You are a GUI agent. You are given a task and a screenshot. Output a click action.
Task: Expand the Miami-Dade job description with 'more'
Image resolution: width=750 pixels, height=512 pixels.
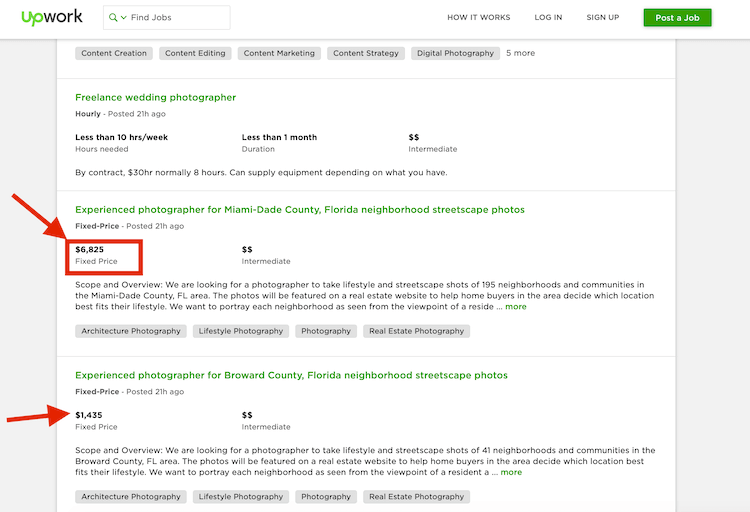[514, 307]
